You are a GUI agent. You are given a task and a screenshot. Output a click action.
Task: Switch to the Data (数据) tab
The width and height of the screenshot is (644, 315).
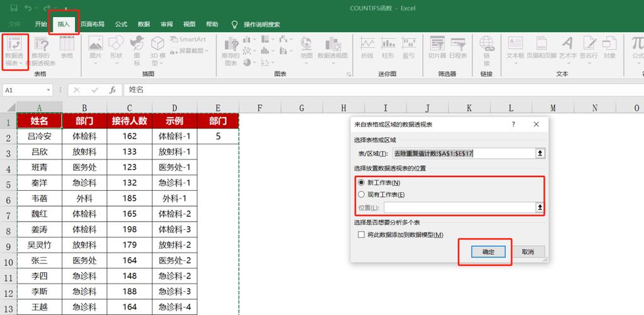pos(144,24)
